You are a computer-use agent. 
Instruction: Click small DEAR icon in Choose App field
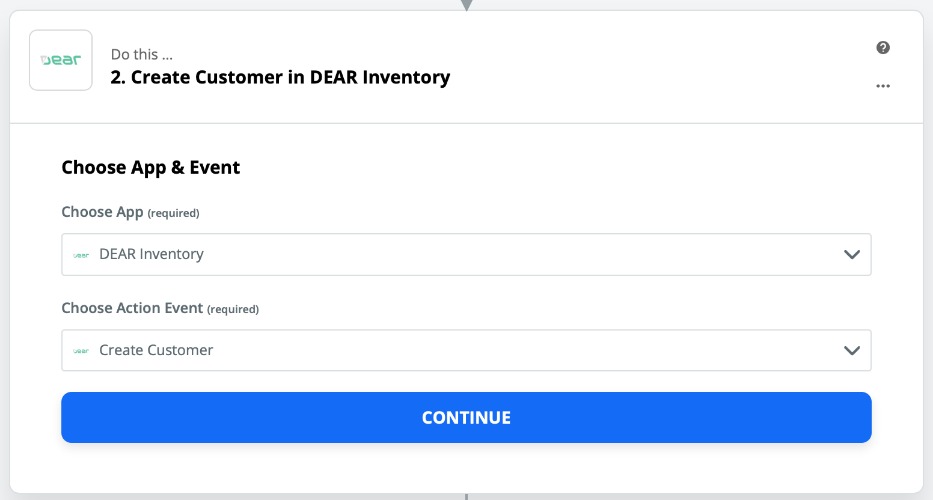[x=81, y=255]
